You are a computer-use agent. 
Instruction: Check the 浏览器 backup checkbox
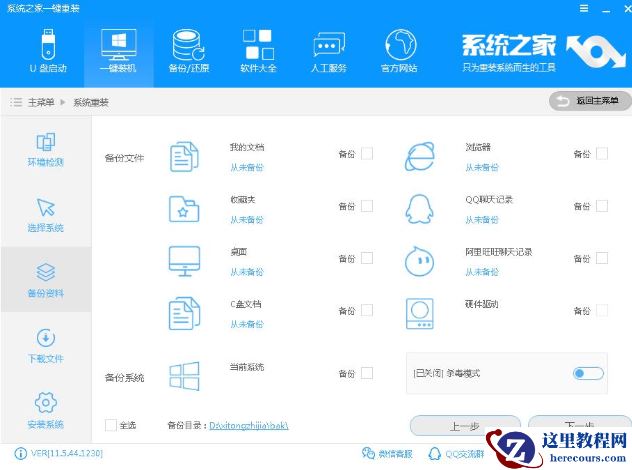coord(602,154)
